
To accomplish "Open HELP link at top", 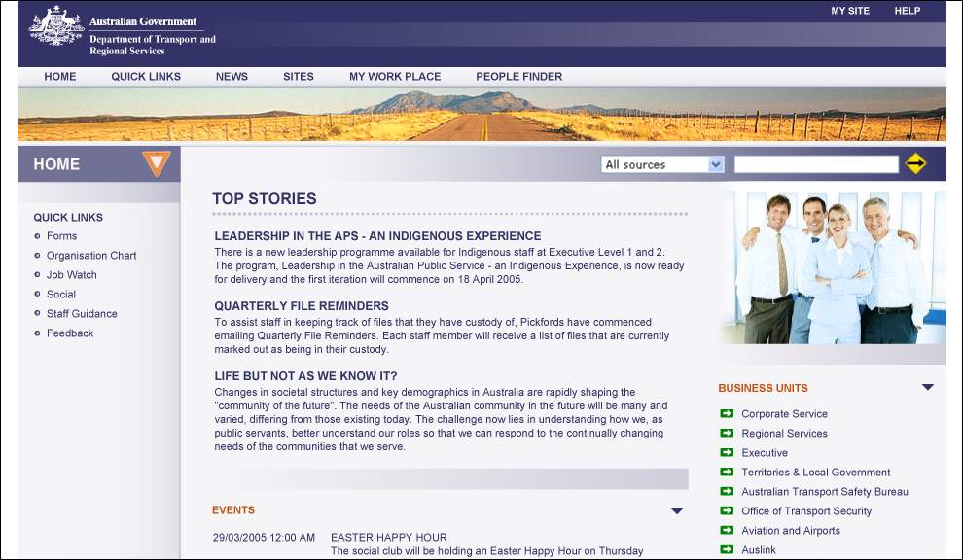I will click(908, 11).
